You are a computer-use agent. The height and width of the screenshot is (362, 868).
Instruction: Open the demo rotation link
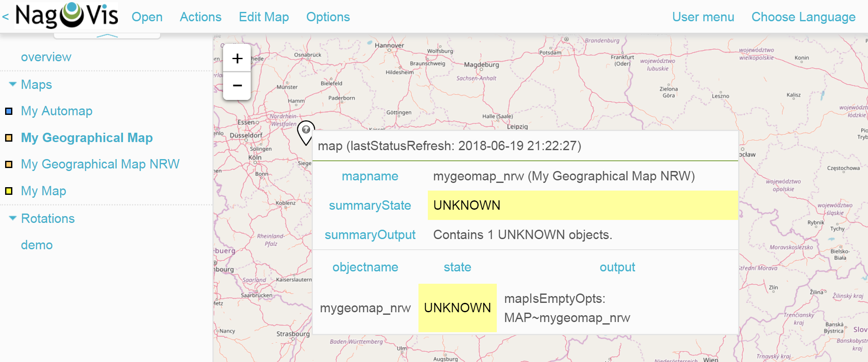37,245
